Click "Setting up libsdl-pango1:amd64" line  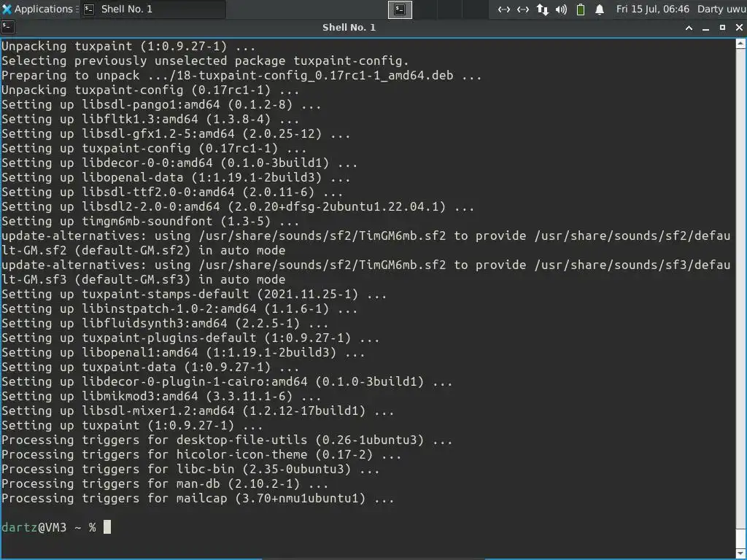coord(161,105)
